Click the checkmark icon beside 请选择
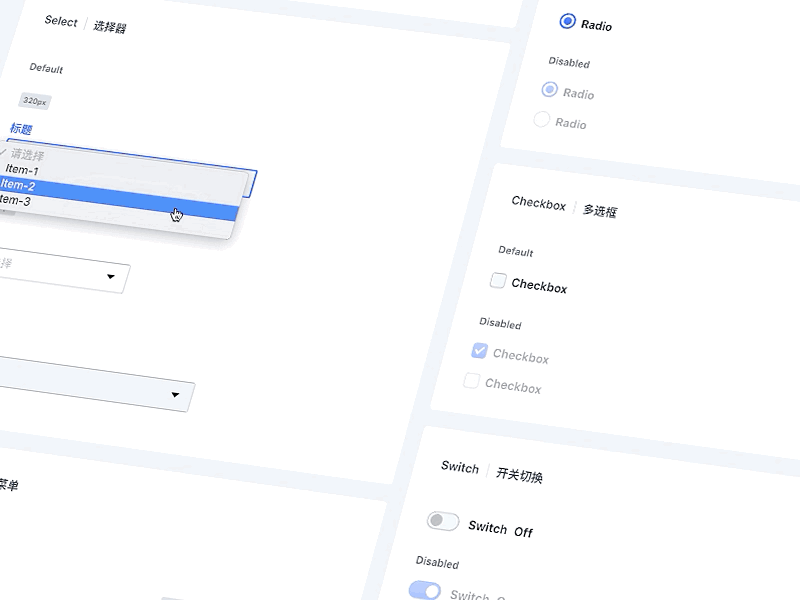This screenshot has width=800, height=600. [x=3, y=152]
